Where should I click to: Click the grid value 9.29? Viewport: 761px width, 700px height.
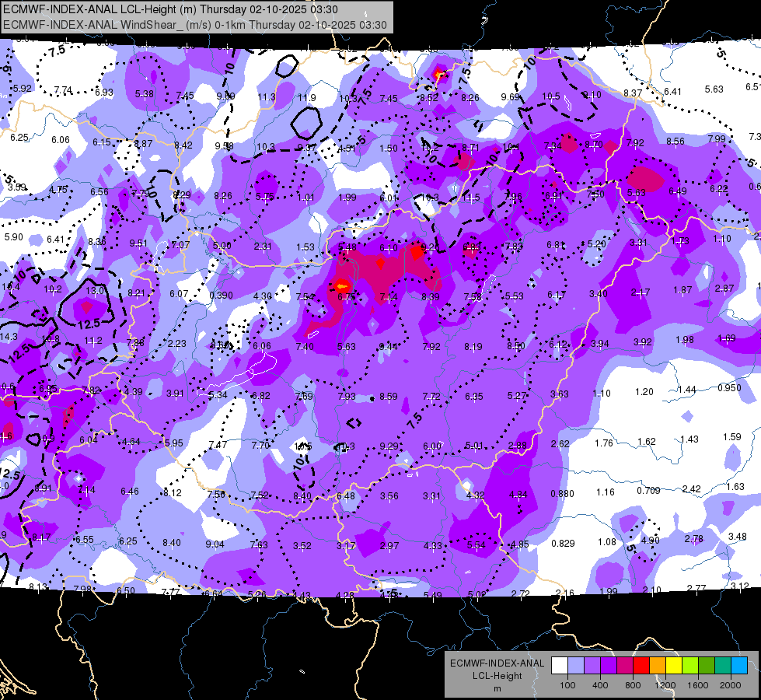pyautogui.click(x=389, y=446)
